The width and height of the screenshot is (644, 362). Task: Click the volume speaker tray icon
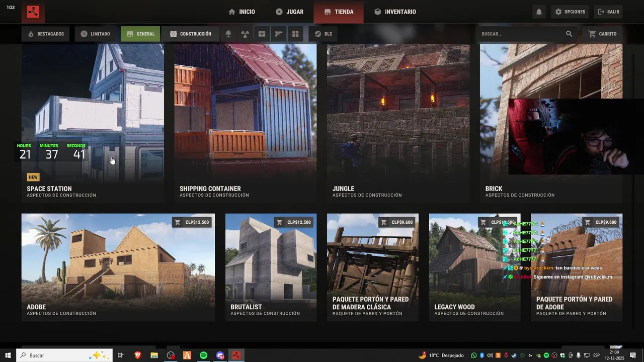[490, 355]
